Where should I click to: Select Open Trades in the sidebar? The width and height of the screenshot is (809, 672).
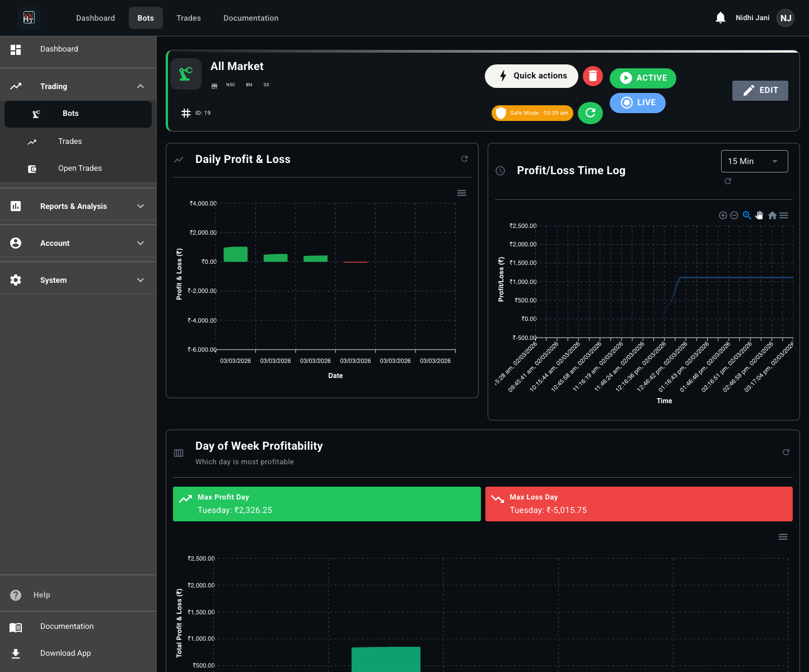pos(80,168)
